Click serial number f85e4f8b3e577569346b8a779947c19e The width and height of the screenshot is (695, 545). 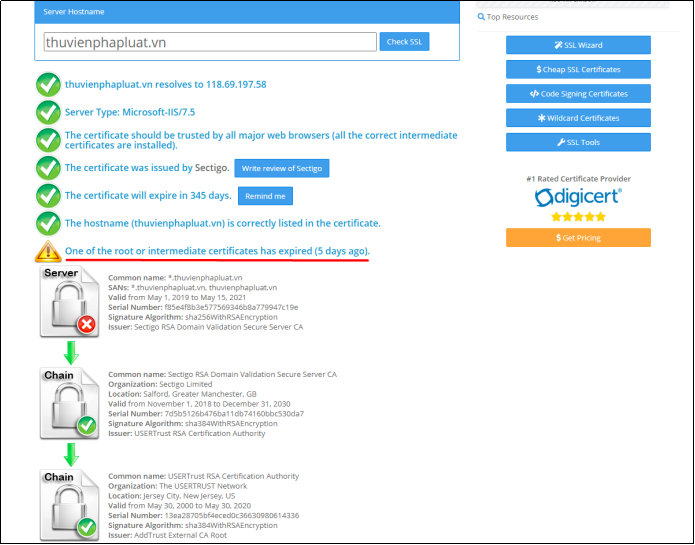point(203,307)
